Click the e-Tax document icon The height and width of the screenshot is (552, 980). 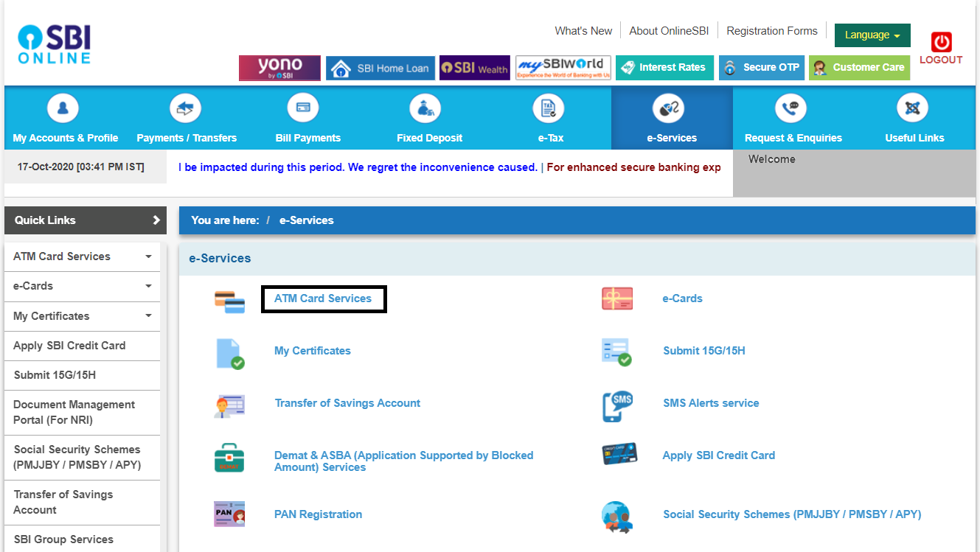pos(548,109)
